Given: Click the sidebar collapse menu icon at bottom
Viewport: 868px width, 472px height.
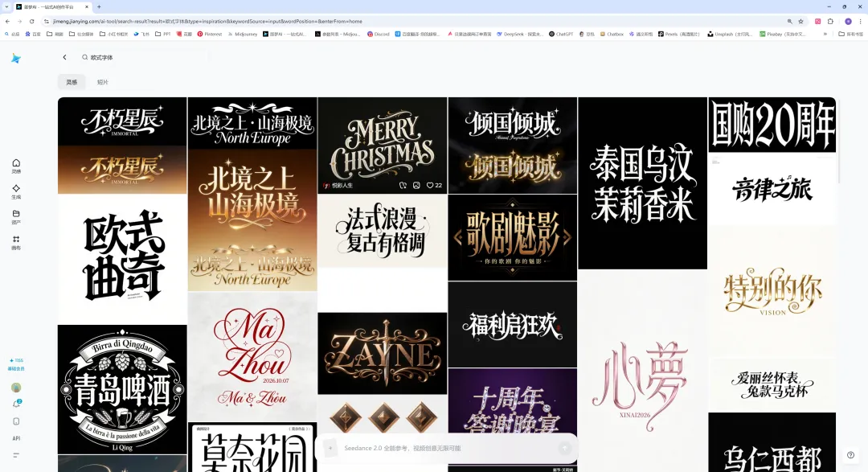Looking at the screenshot, I should tap(16, 455).
